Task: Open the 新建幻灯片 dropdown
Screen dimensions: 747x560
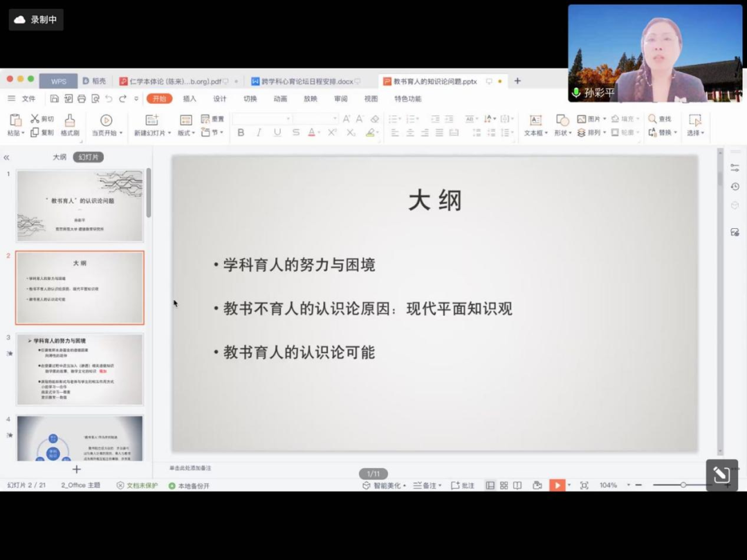Action: point(153,133)
